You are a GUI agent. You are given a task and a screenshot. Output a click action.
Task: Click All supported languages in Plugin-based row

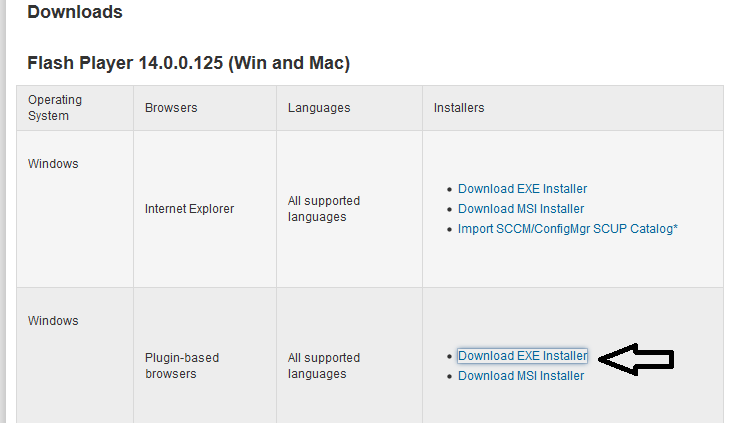click(x=324, y=366)
